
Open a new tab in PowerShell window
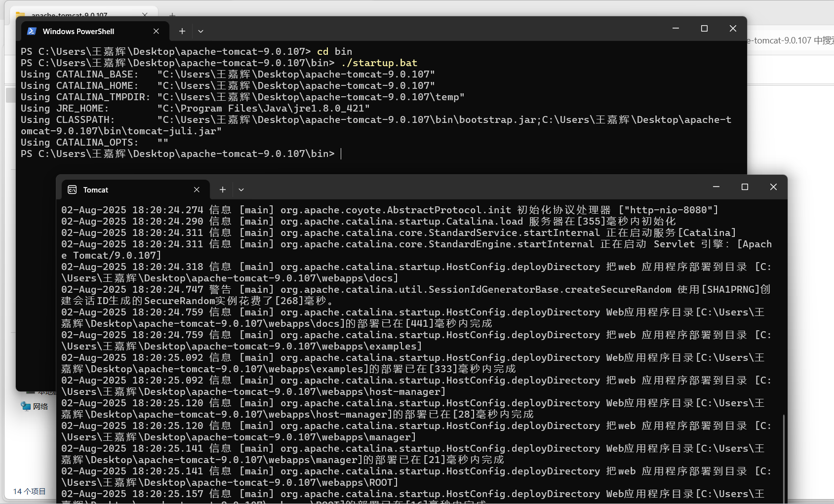click(182, 31)
